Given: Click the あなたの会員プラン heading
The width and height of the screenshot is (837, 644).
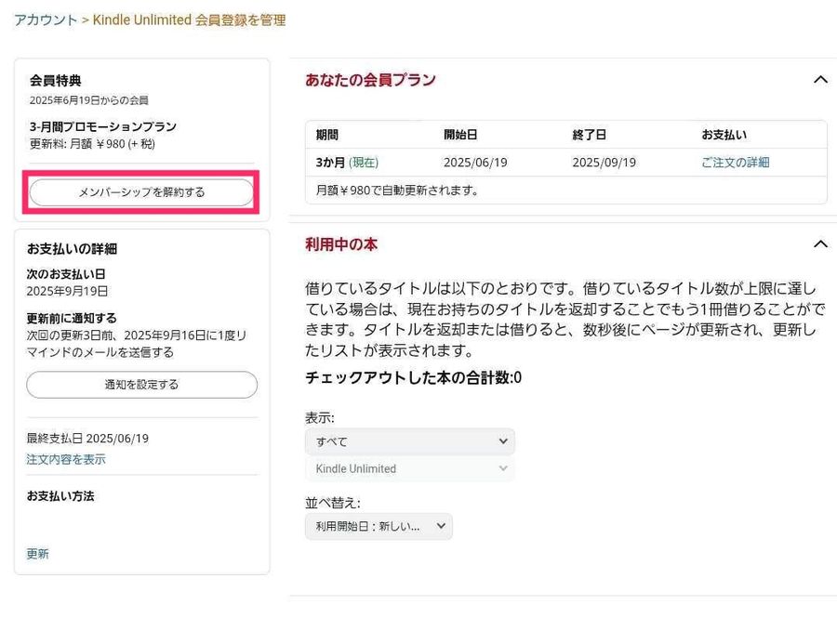Looking at the screenshot, I should (370, 80).
